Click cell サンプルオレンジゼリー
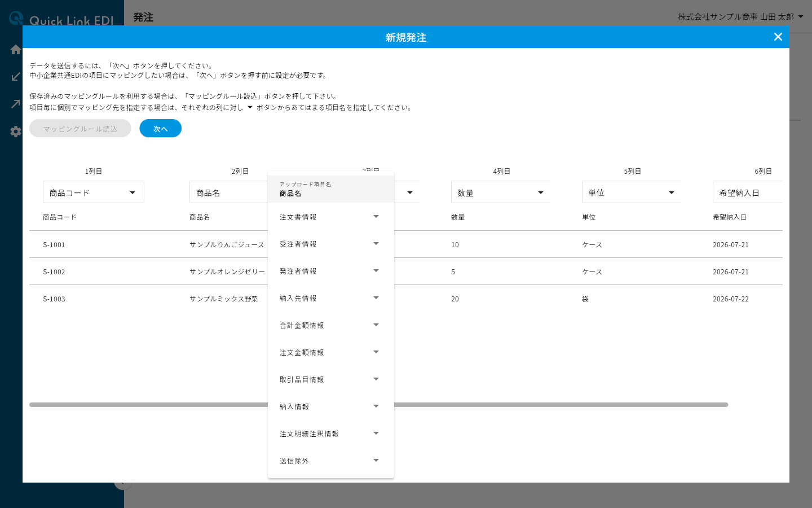The height and width of the screenshot is (508, 812). pos(227,272)
